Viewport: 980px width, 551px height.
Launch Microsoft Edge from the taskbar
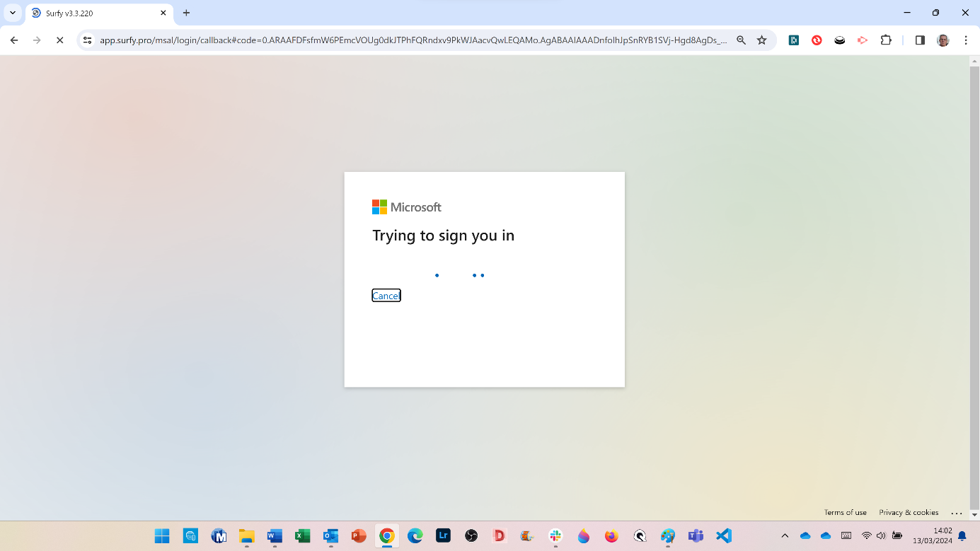pos(415,535)
